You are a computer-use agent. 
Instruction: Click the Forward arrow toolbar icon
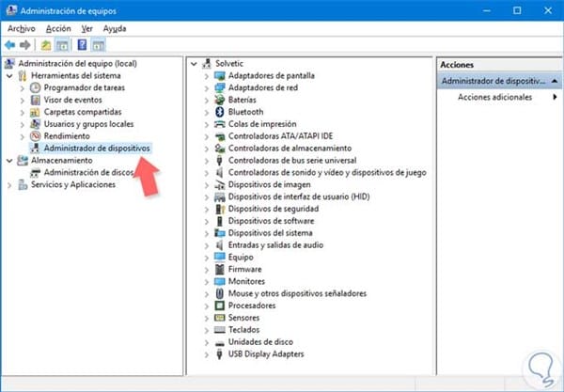[25, 45]
